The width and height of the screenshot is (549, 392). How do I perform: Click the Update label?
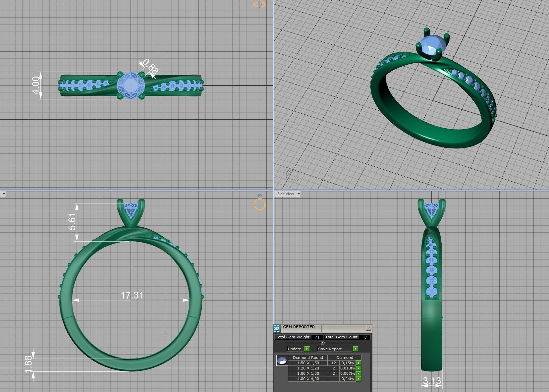click(x=294, y=349)
